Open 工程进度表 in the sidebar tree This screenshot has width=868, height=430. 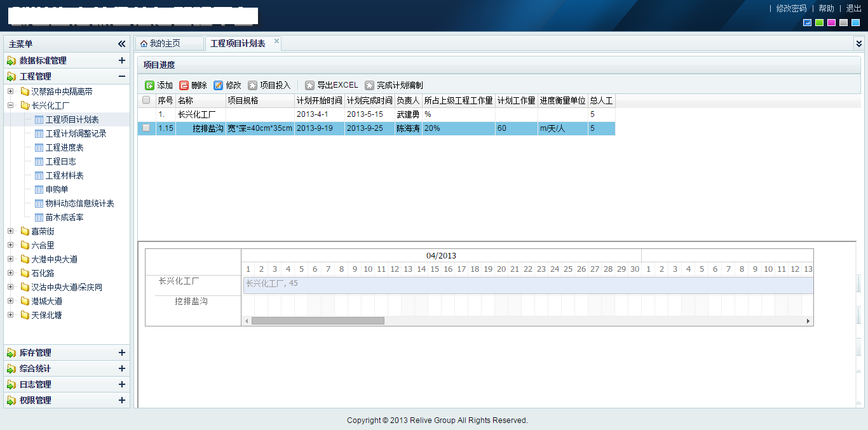(x=64, y=147)
